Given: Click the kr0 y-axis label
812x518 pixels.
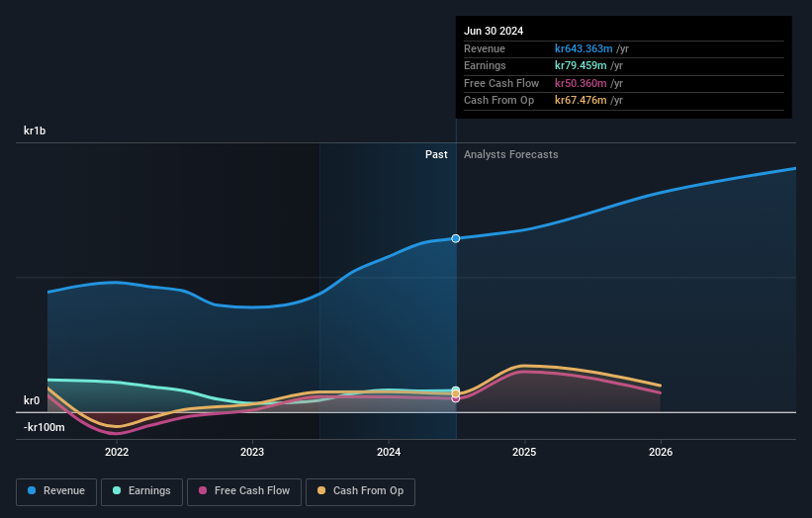Looking at the screenshot, I should coord(32,400).
